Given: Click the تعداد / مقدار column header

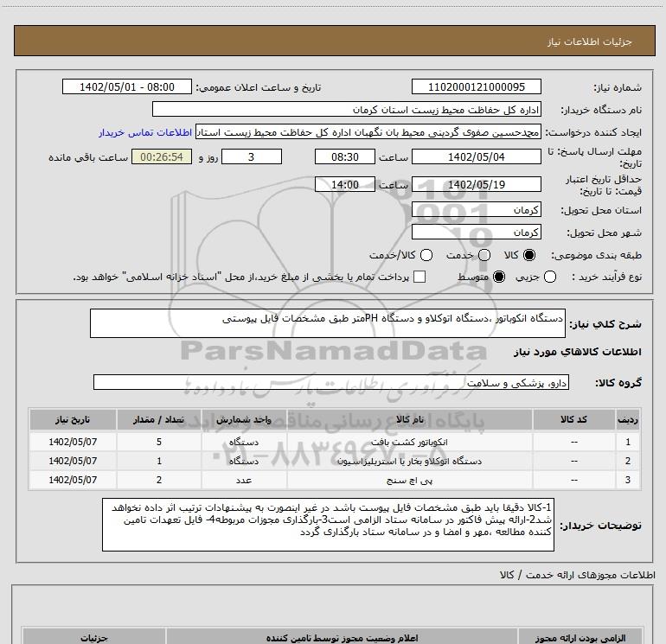Looking at the screenshot, I should (x=159, y=419).
